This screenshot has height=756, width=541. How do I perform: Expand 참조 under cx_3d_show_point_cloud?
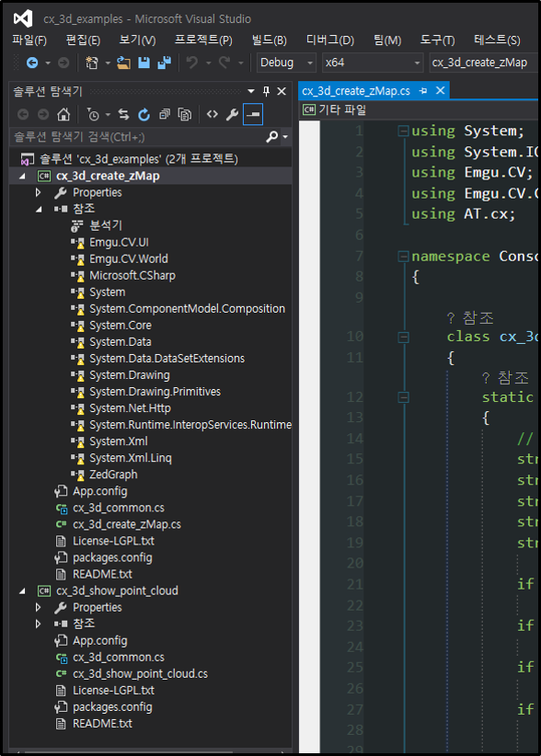point(38,624)
